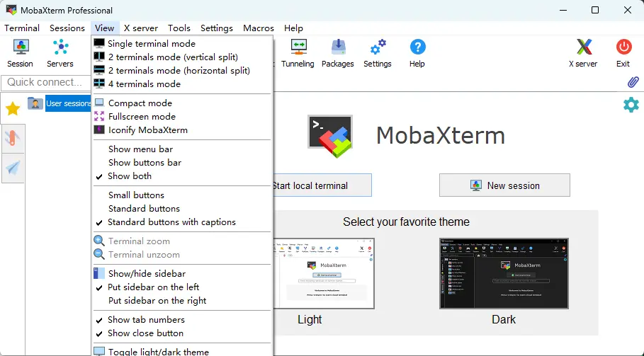Open the Tools menu
Screen dimensions: 644x356
click(x=179, y=28)
